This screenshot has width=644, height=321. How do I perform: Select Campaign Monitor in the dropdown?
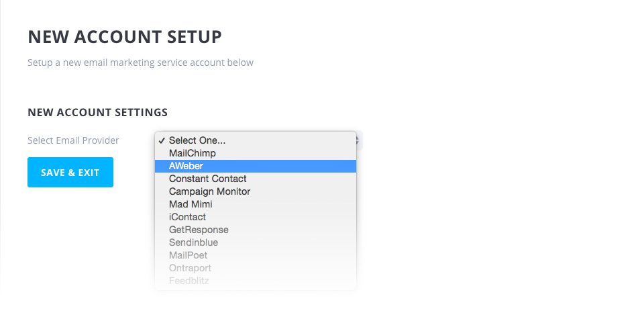pyautogui.click(x=209, y=191)
